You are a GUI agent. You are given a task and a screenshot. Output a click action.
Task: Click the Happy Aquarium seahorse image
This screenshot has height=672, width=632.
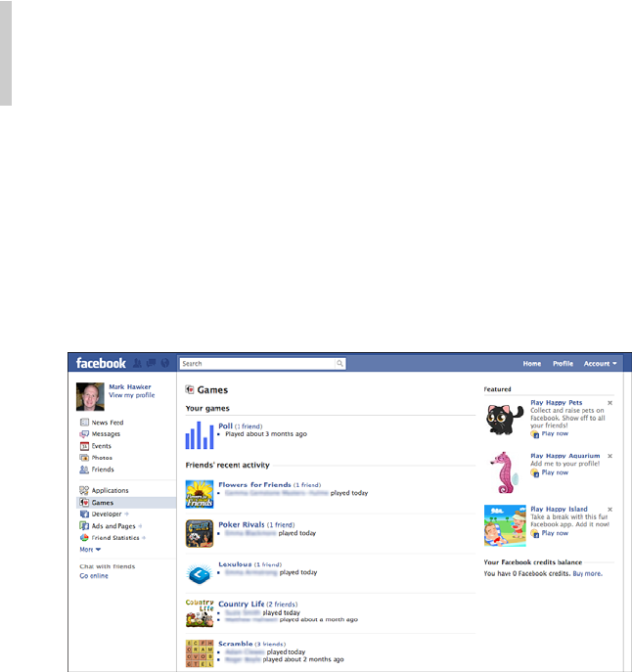click(x=505, y=472)
